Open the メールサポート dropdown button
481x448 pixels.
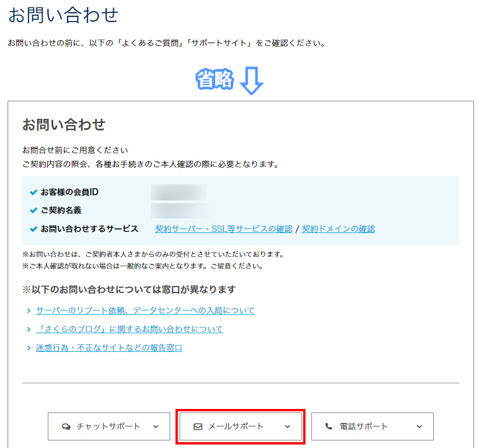tap(240, 426)
